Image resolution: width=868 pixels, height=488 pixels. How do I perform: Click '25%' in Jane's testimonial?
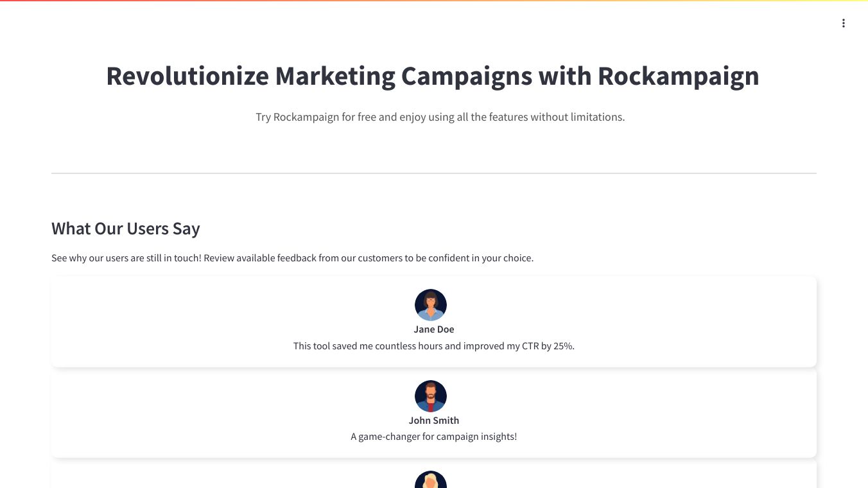click(563, 346)
